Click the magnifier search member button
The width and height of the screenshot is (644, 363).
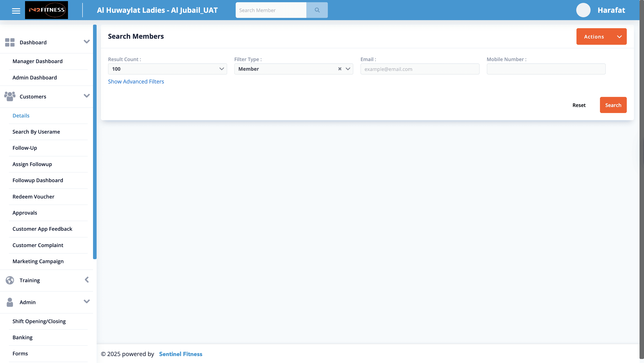pos(317,10)
